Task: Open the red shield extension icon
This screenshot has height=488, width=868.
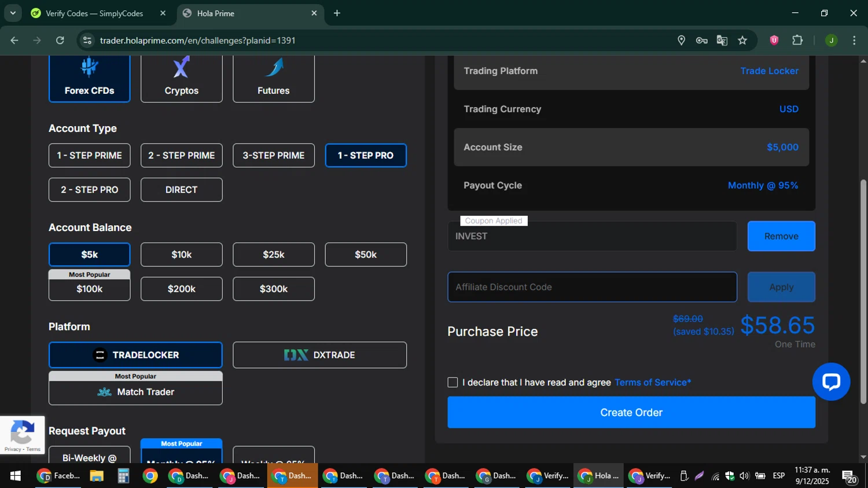Action: coord(774,40)
